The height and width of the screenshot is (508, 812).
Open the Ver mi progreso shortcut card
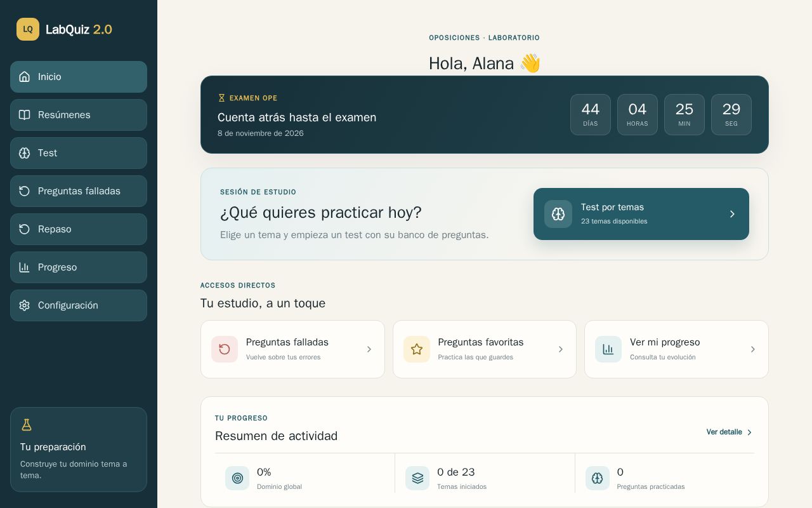tap(676, 349)
